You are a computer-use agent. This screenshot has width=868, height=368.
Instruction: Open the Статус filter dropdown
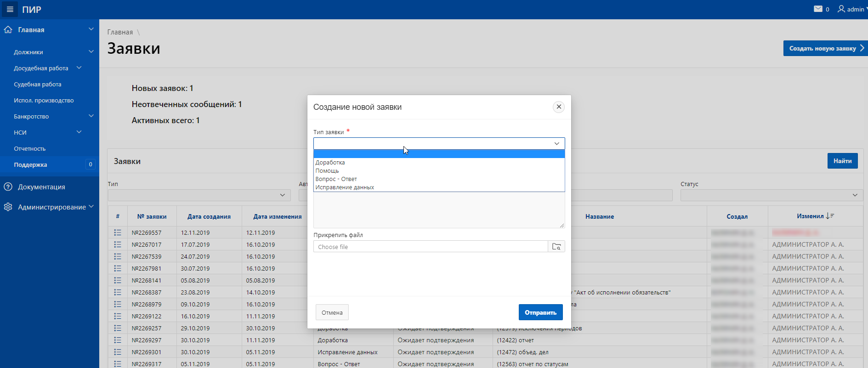(x=772, y=195)
